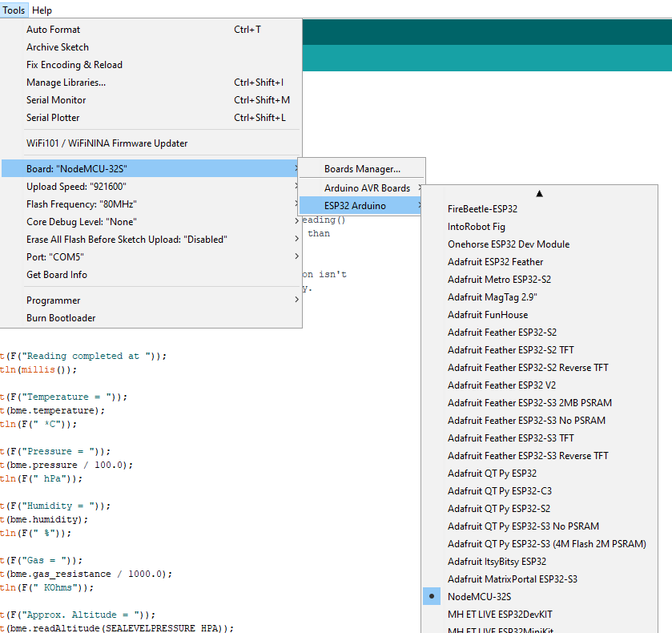
Task: Expand the Board: "NodeMCU-32S" submenu
Action: tap(151, 168)
